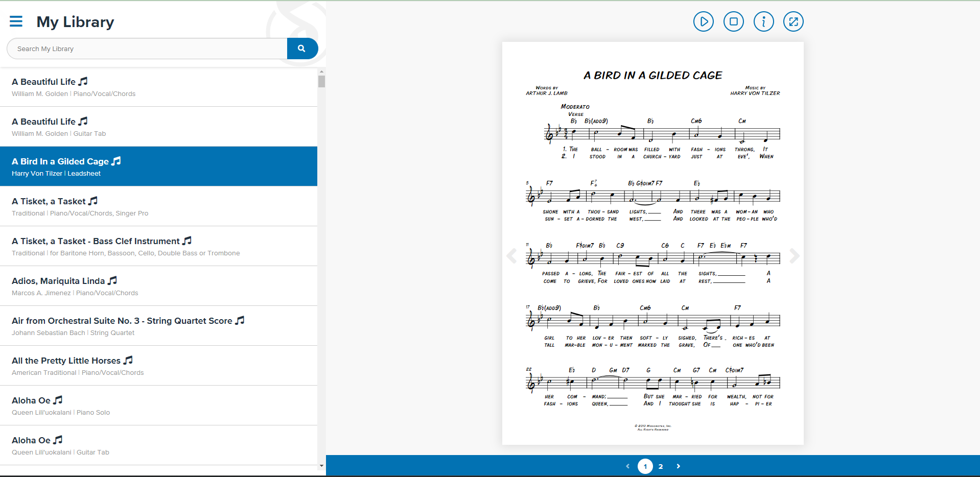Viewport: 980px width, 477px height.
Task: Select page 2 in bottom pager
Action: [661, 466]
